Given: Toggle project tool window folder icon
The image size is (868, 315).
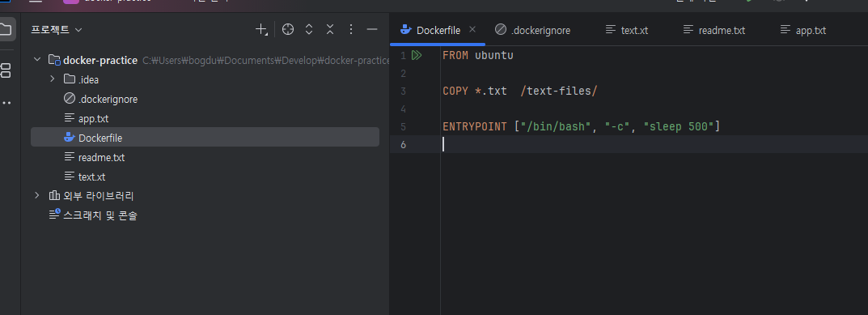Looking at the screenshot, I should pyautogui.click(x=6, y=29).
